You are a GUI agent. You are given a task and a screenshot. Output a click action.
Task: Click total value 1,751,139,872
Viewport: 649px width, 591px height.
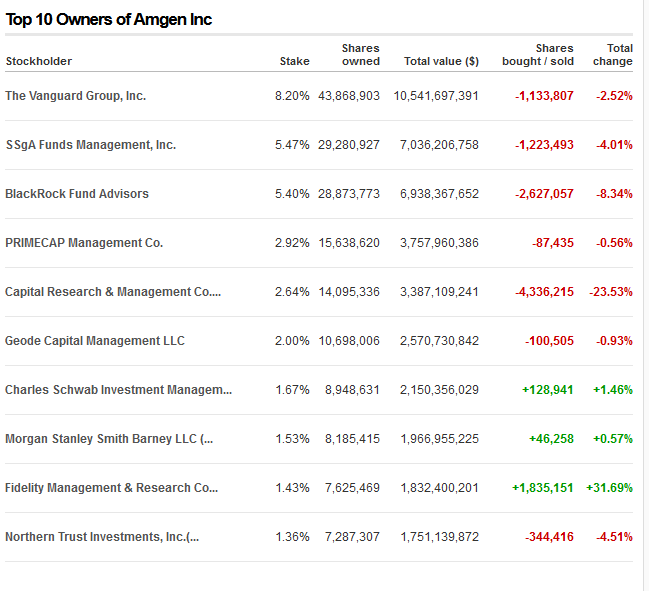pos(440,537)
